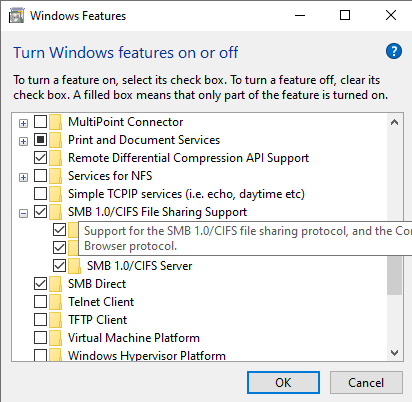Screen dimensions: 412x402
Task: Select SMB 1.0/CIFS File Sharing Support label
Action: (x=157, y=212)
